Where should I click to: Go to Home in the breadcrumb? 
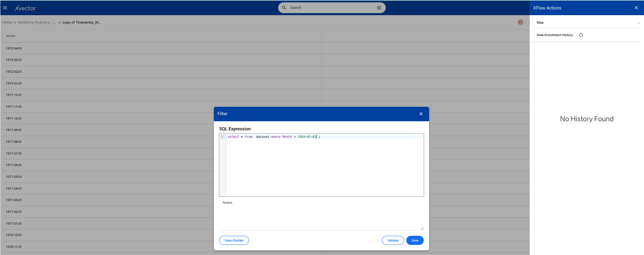[7, 23]
